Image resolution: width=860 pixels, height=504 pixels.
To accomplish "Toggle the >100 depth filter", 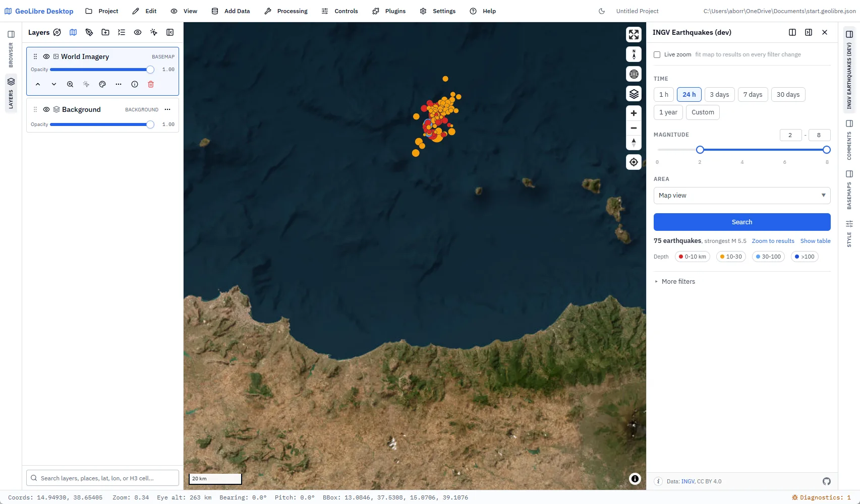I will click(805, 257).
